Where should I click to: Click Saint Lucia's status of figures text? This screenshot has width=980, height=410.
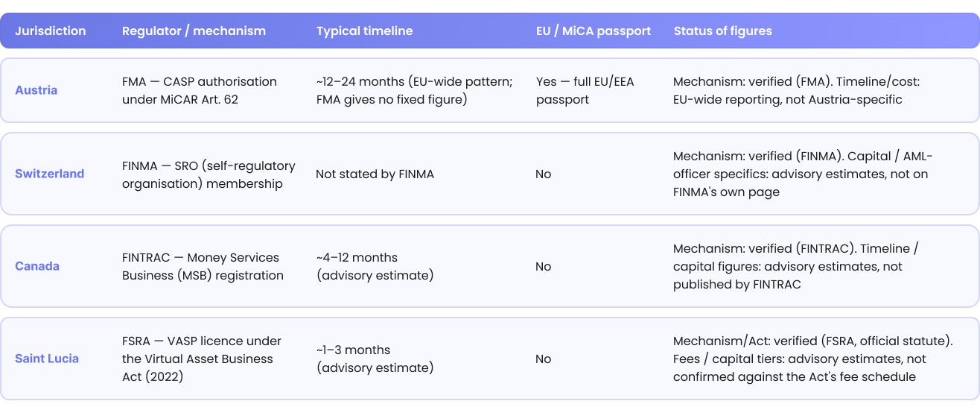pyautogui.click(x=813, y=359)
